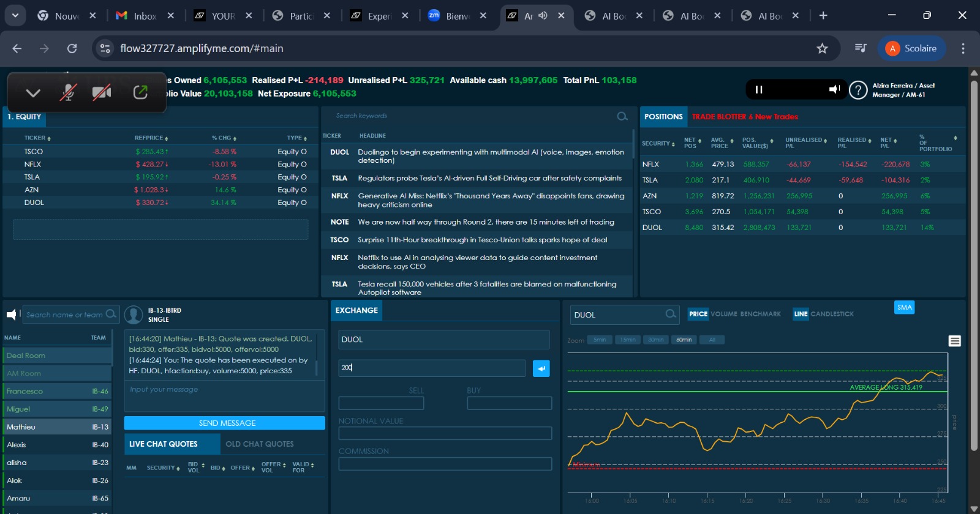This screenshot has width=980, height=514.
Task: Switch to LINE chart style
Action: pyautogui.click(x=801, y=314)
